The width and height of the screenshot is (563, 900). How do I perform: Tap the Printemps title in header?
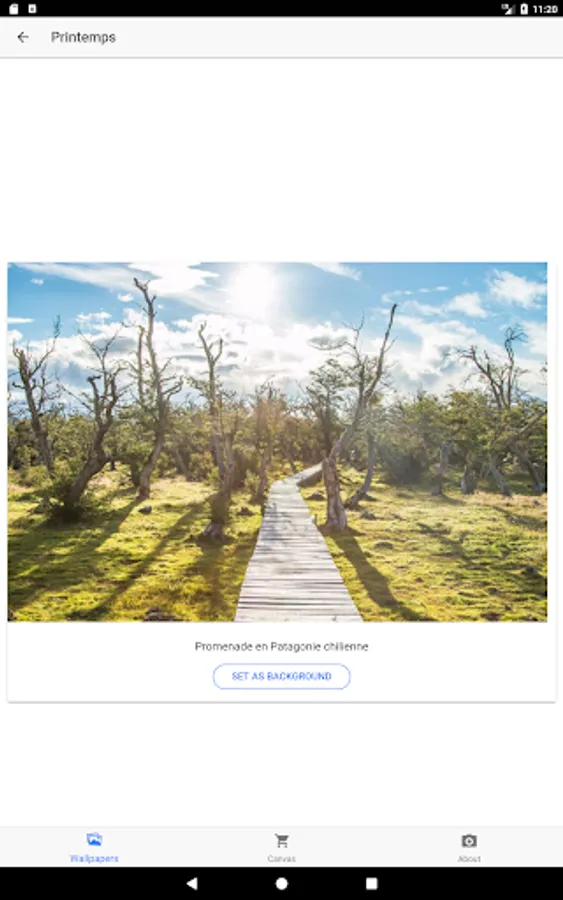[83, 37]
